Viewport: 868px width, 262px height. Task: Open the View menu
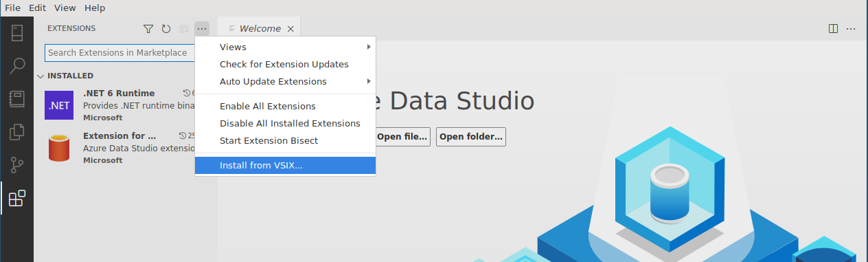point(65,8)
